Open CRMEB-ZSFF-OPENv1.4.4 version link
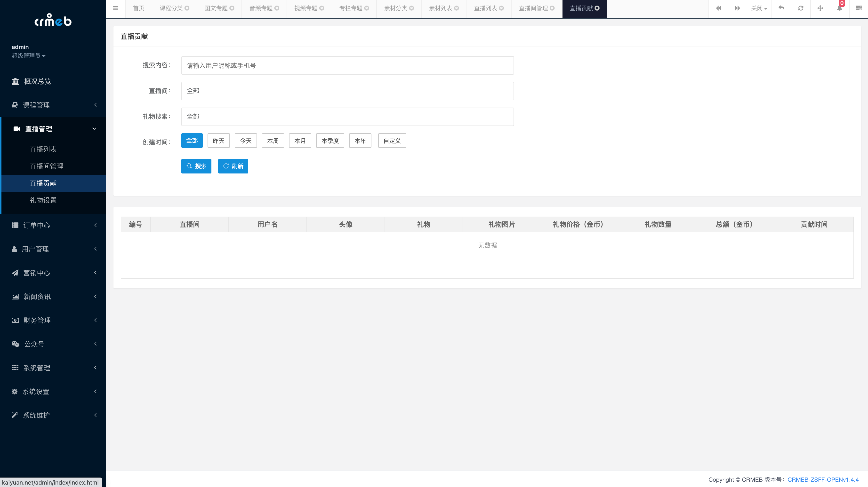868x487 pixels. (823, 479)
